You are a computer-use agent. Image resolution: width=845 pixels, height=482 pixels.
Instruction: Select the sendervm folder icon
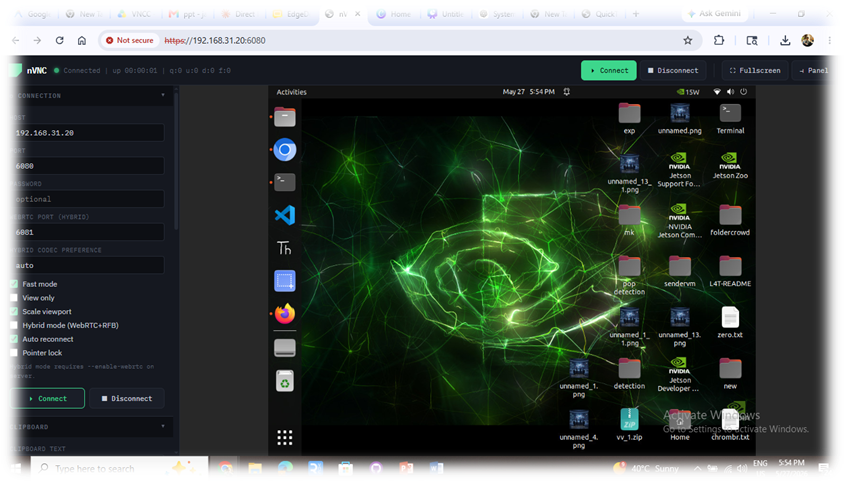coord(680,272)
